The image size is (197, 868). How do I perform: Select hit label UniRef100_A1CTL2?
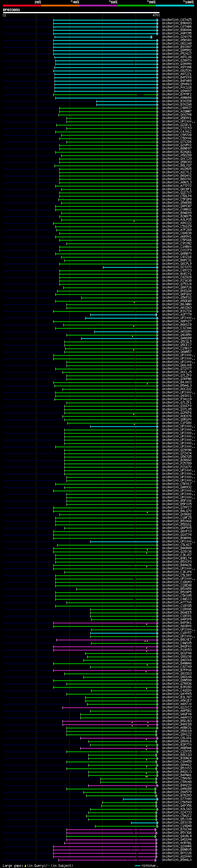click(177, 172)
